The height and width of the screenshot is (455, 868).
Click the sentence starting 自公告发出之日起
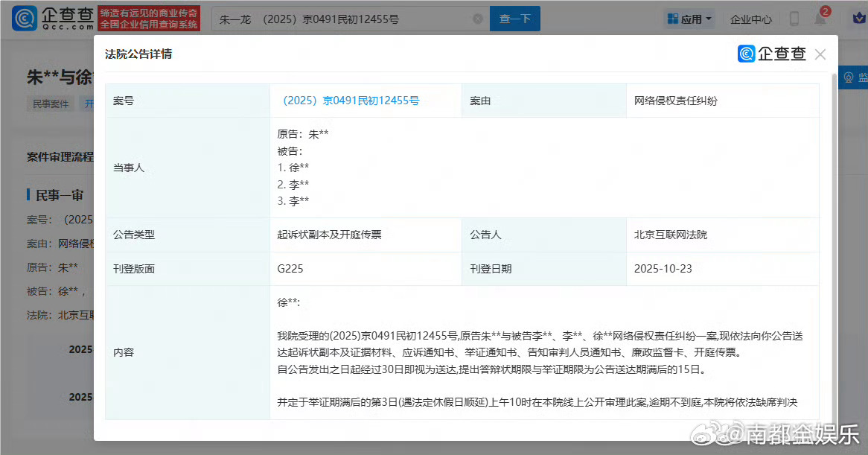(x=492, y=369)
